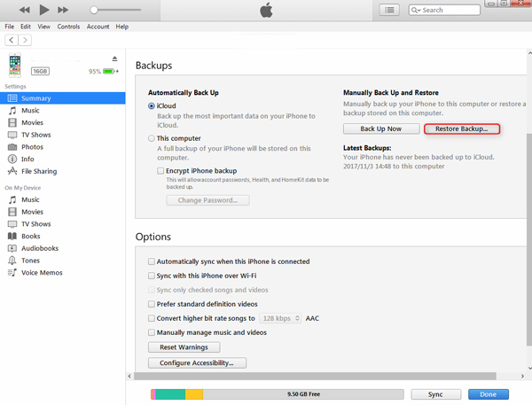Go back with the left arrow button
This screenshot has width=532, height=405.
(12, 40)
